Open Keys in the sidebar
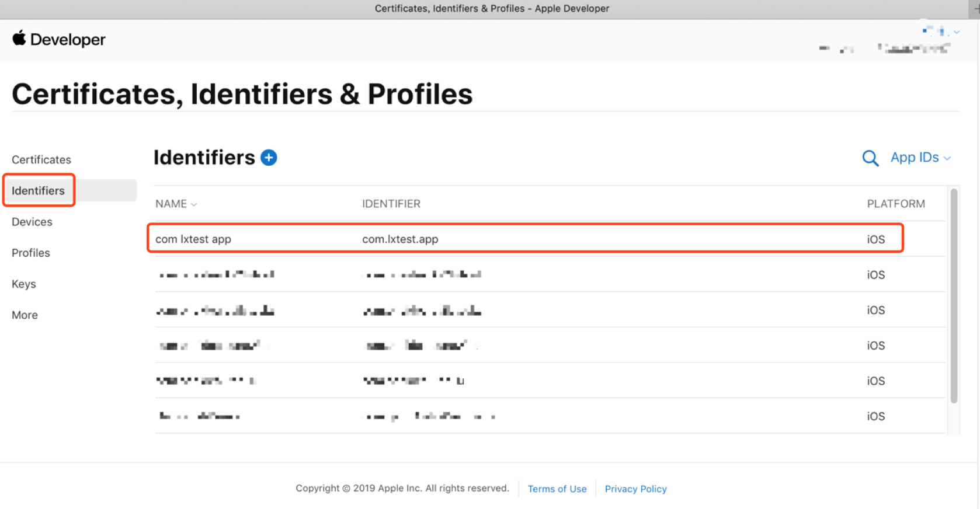 click(24, 284)
